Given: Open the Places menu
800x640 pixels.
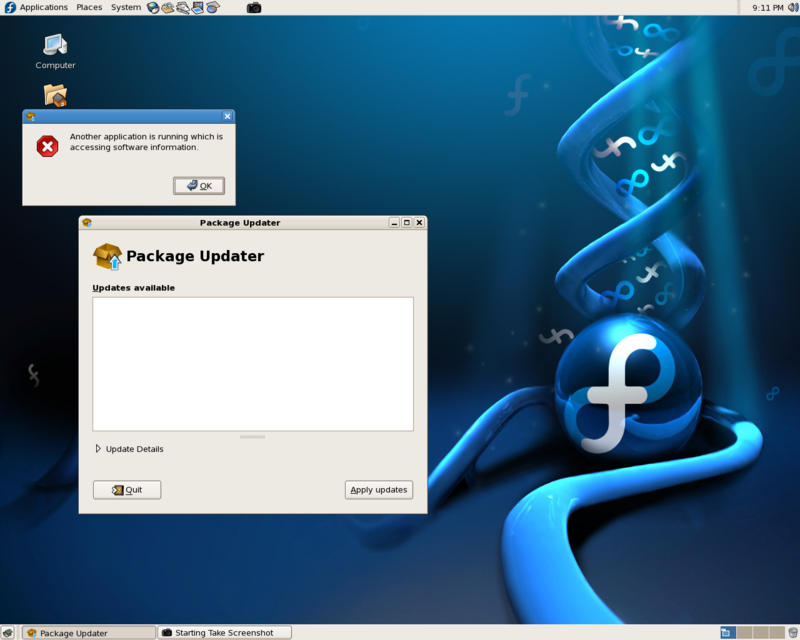Looking at the screenshot, I should tap(89, 7).
